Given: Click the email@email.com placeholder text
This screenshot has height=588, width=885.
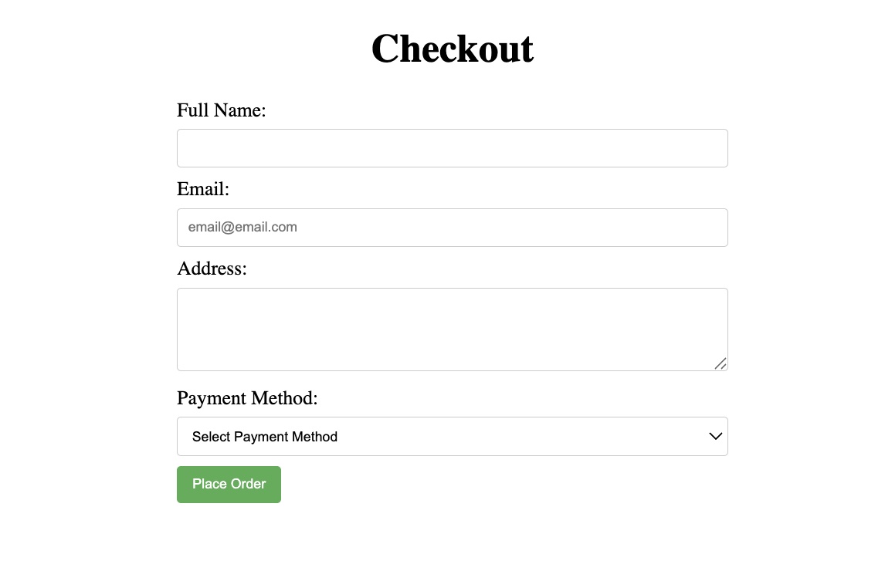Looking at the screenshot, I should (242, 227).
